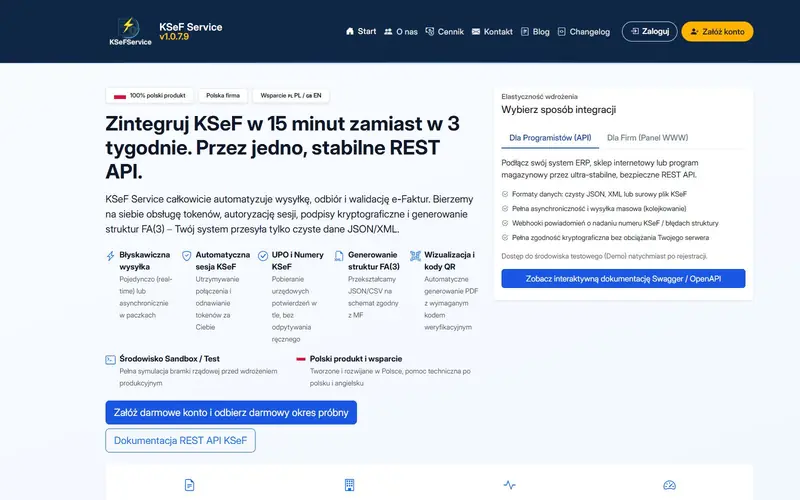
Task: Click the Załóż konto button
Action: tap(717, 32)
